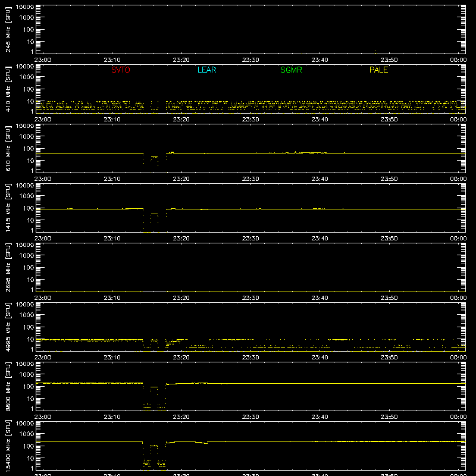Image resolution: width=476 pixels, height=476 pixels.
Task: Select the 2695 MHz [SFU] axis label
Action: (x=8, y=268)
